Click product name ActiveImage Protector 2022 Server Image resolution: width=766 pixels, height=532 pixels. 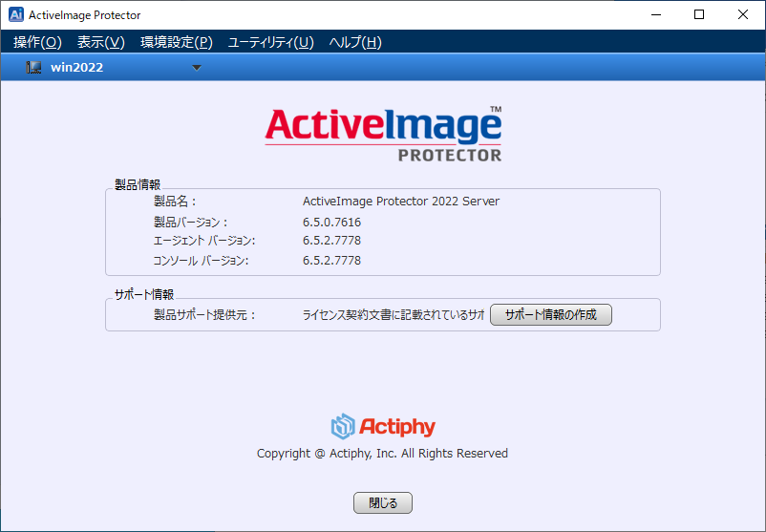coord(401,202)
